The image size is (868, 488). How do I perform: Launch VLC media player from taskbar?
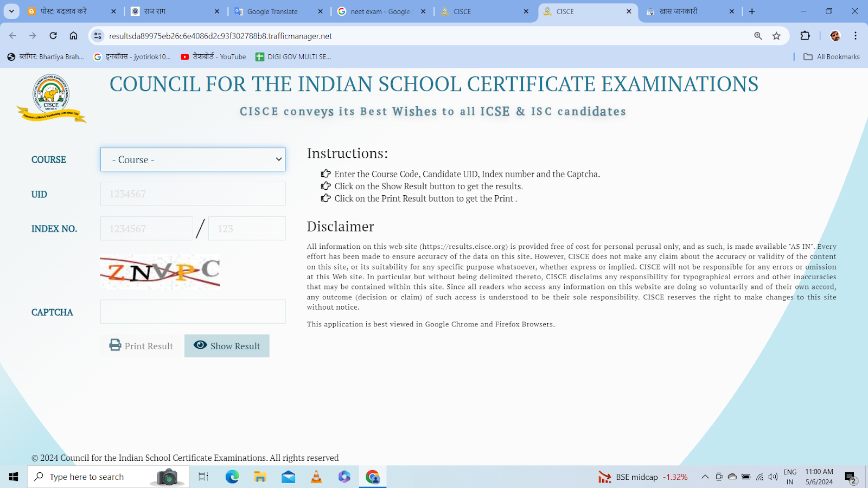(x=316, y=477)
